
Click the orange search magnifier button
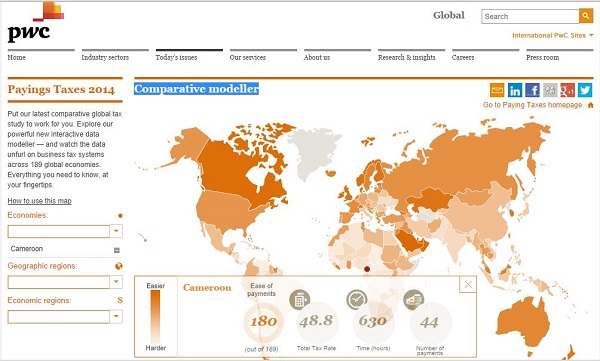click(x=585, y=16)
